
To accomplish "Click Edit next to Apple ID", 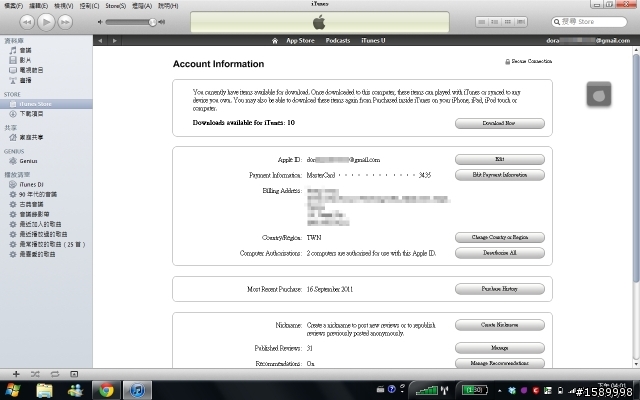I will pyautogui.click(x=500, y=159).
